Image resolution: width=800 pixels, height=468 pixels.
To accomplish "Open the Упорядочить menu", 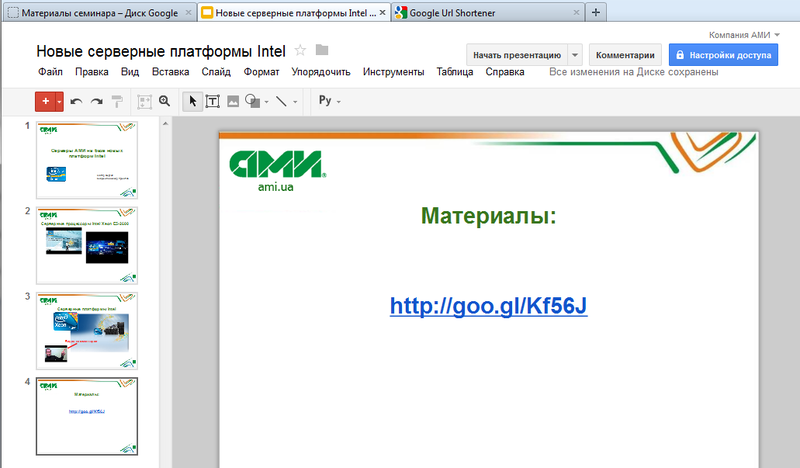I will click(x=321, y=72).
